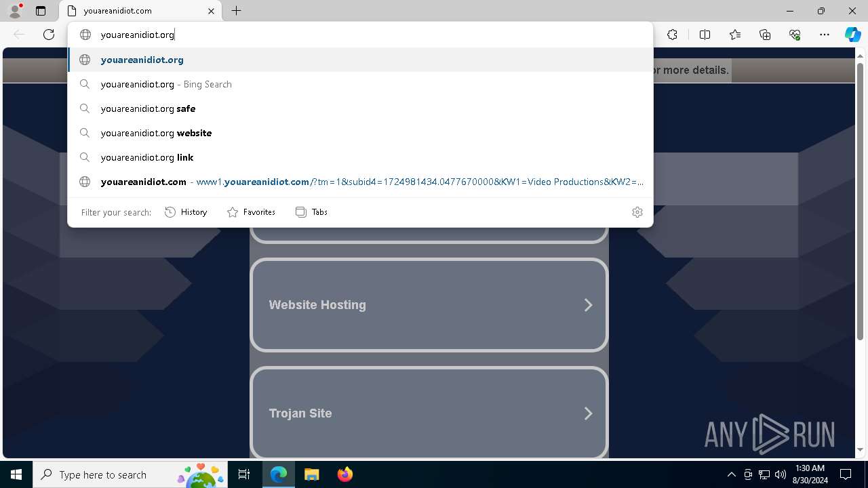Choose 'youareanidiot.org website' suggestion
Viewport: 868px width, 488px height.
coord(360,133)
